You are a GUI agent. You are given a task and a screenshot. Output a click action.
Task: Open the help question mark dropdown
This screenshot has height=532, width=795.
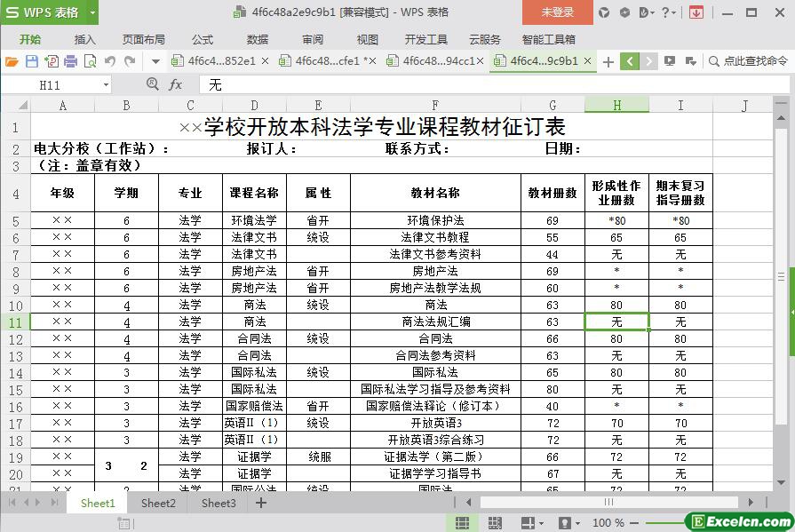coord(669,12)
